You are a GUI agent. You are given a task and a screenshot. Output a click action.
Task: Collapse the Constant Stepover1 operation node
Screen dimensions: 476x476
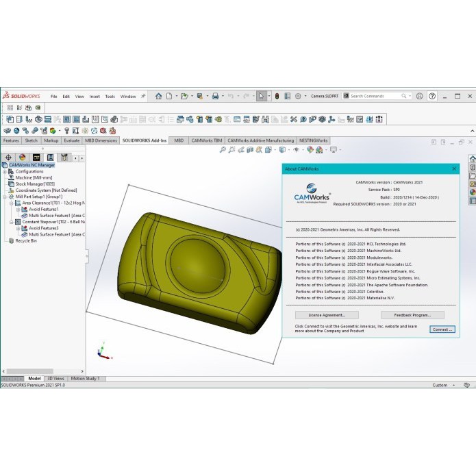(11, 222)
